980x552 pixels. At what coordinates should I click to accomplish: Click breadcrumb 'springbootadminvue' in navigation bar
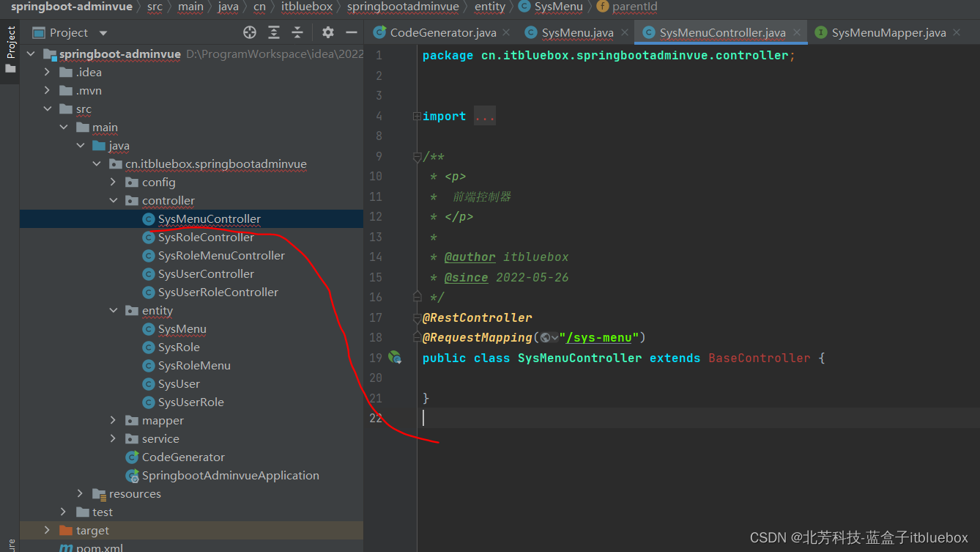(403, 7)
